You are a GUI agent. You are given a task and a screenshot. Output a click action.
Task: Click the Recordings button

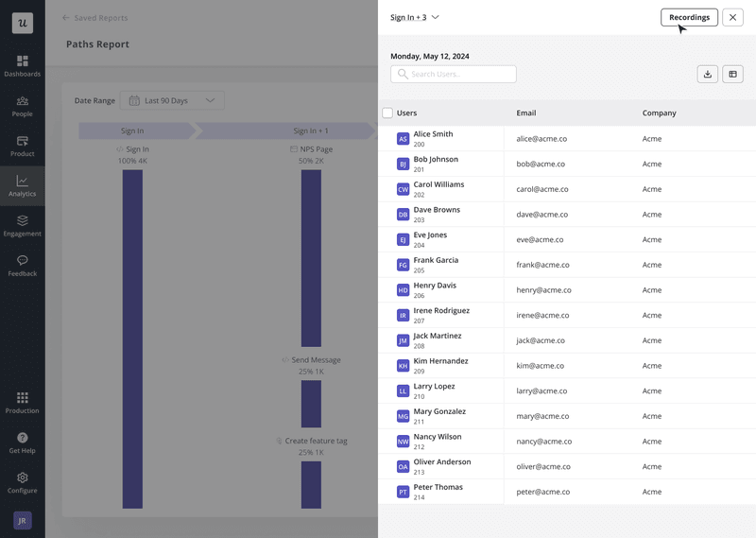[689, 17]
